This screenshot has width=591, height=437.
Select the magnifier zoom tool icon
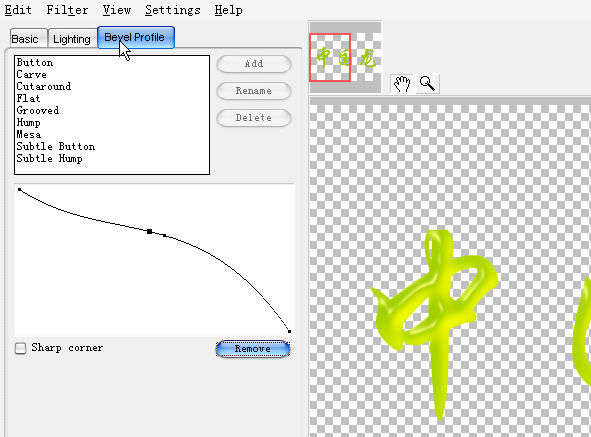point(427,83)
